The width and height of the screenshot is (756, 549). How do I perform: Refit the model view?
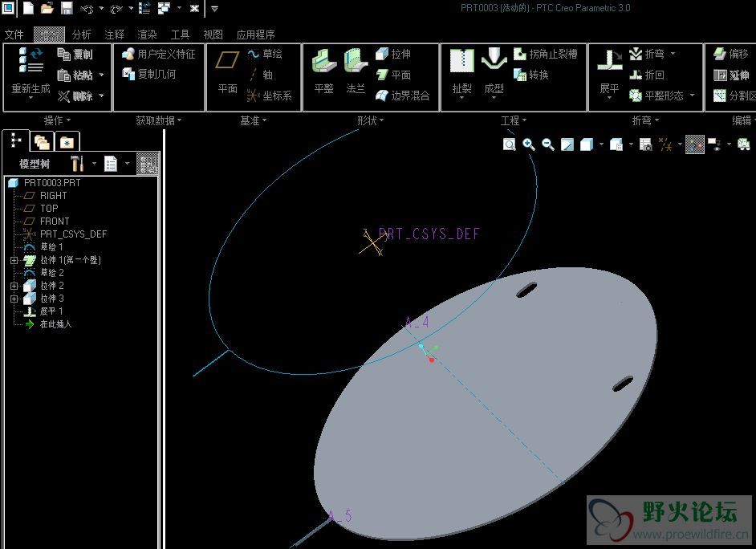(509, 144)
